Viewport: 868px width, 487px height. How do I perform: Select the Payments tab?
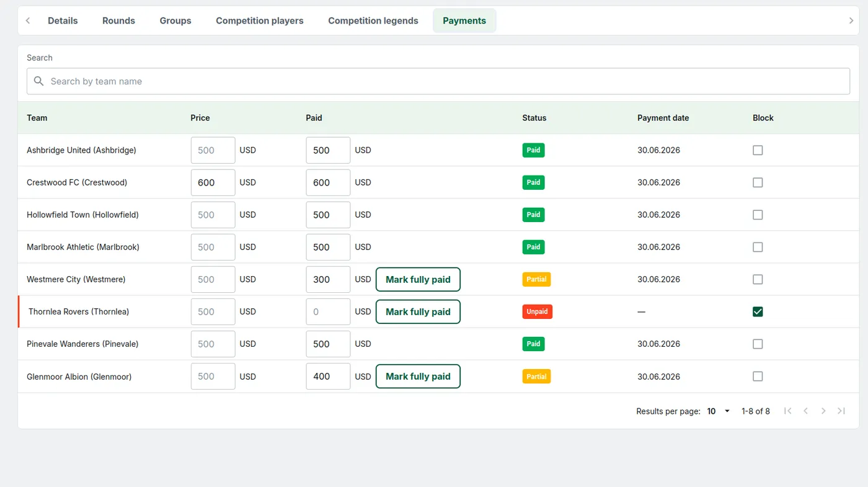click(x=464, y=20)
